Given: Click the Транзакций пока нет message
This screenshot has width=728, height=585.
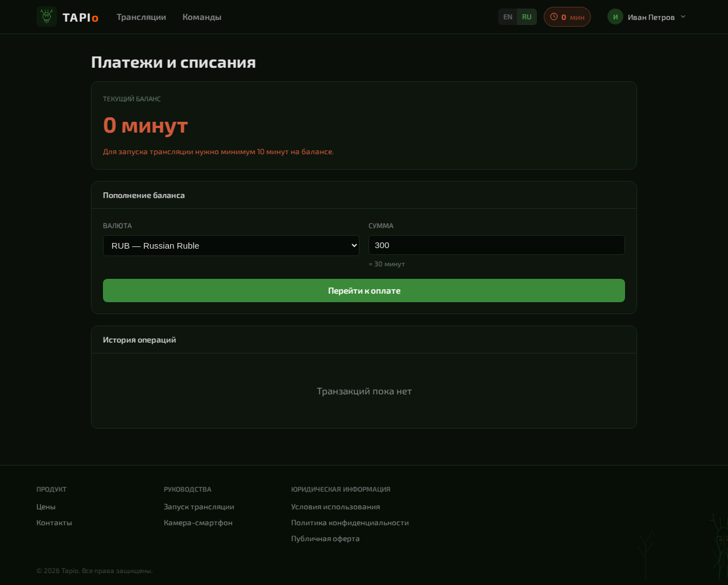Looking at the screenshot, I should pyautogui.click(x=364, y=391).
